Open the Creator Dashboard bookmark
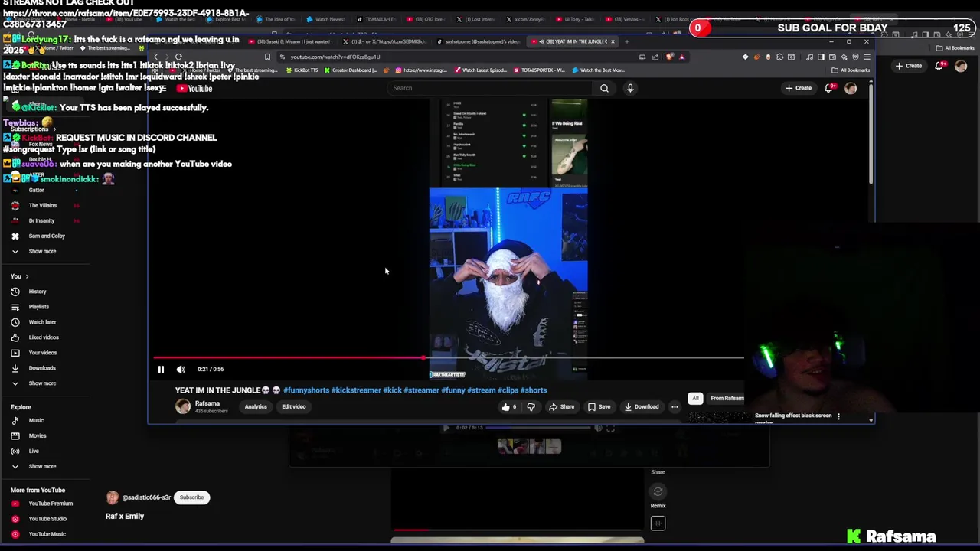980x551 pixels. point(351,70)
